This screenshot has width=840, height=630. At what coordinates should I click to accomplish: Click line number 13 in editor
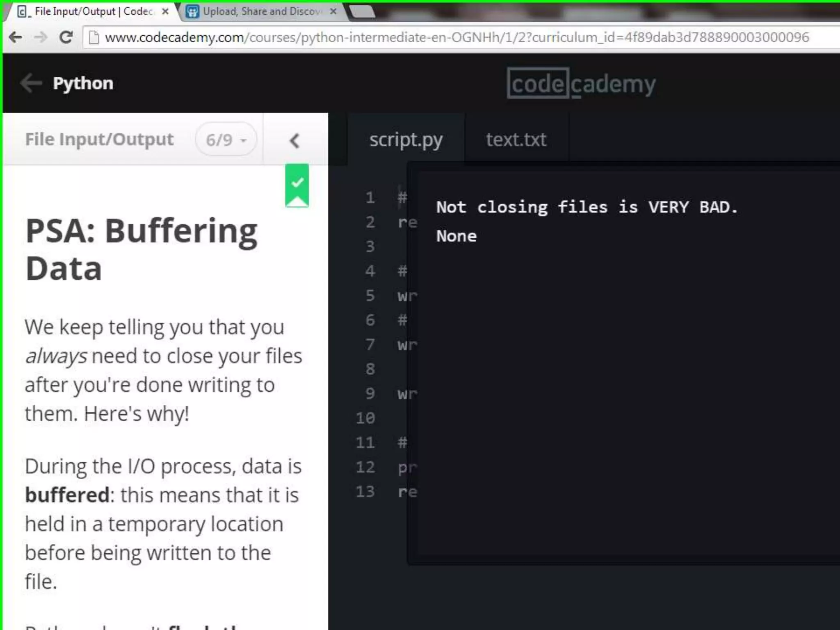[x=365, y=492]
